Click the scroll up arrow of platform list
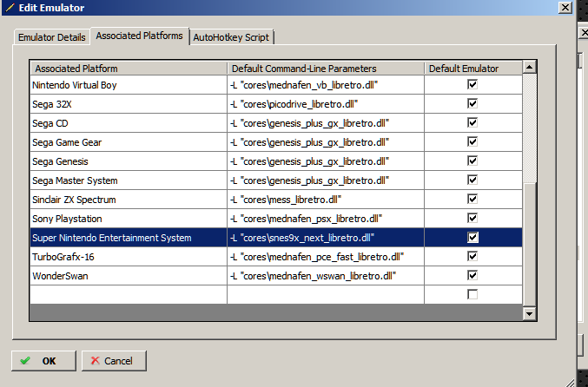The width and height of the screenshot is (588, 387). (529, 68)
